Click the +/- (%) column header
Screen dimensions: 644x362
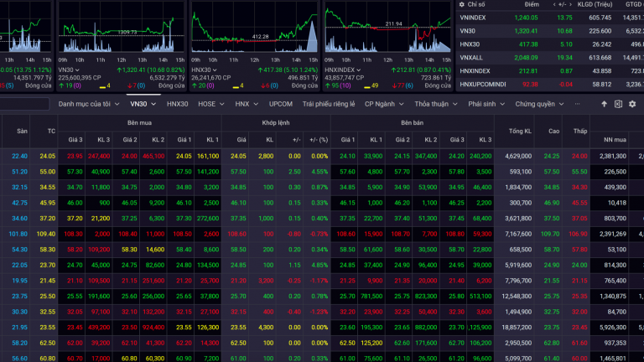click(319, 140)
